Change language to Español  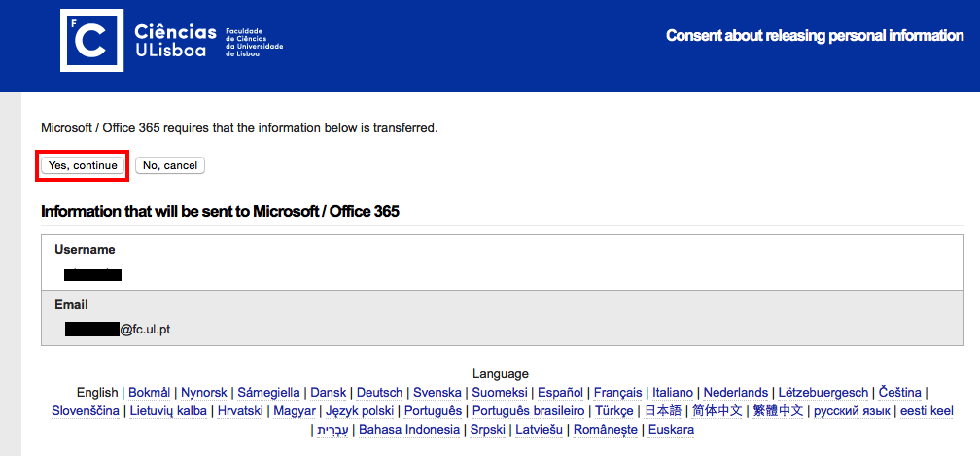pos(561,392)
